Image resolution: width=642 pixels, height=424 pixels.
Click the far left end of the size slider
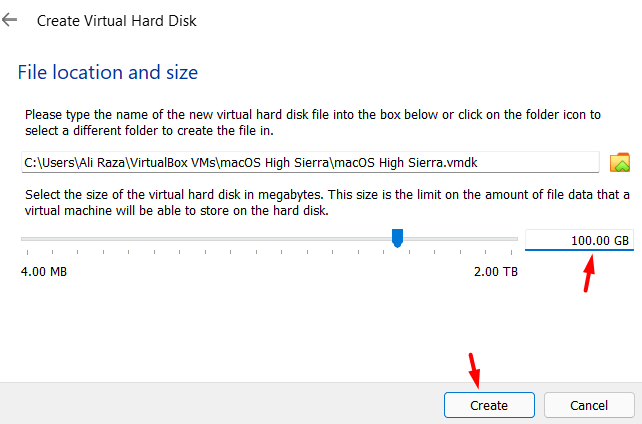coord(23,239)
